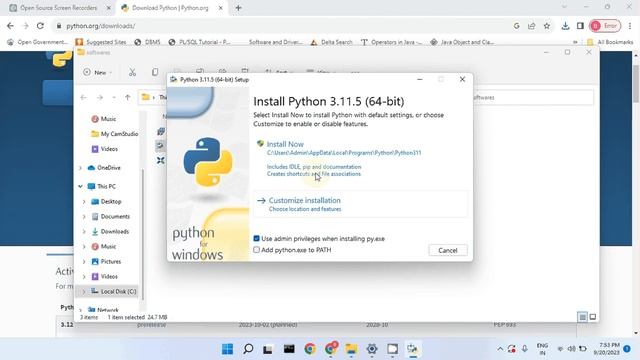The height and width of the screenshot is (360, 640).
Task: Click the python.org/downloads address bar
Action: tap(100, 26)
